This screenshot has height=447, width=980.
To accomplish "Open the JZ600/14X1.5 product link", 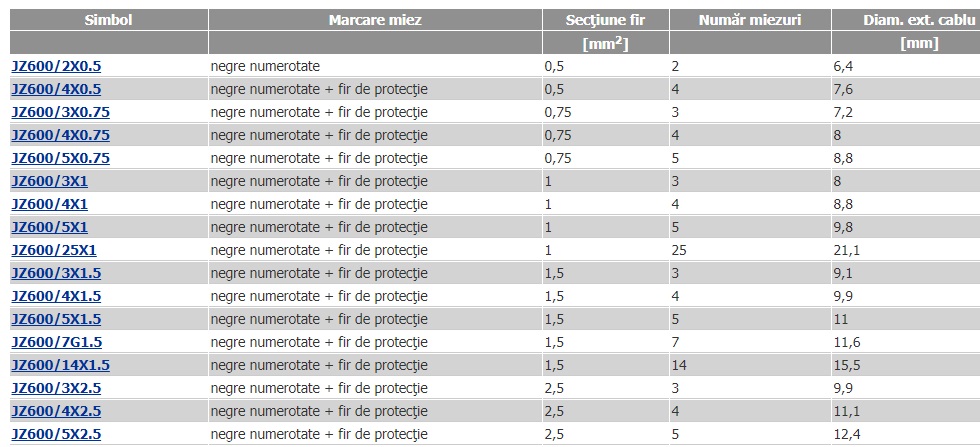I will pyautogui.click(x=60, y=365).
